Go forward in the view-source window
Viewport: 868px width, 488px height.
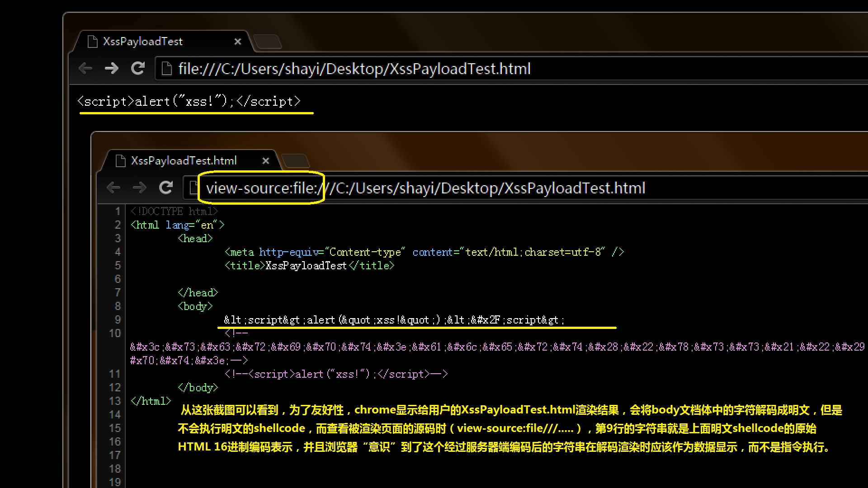coord(140,188)
